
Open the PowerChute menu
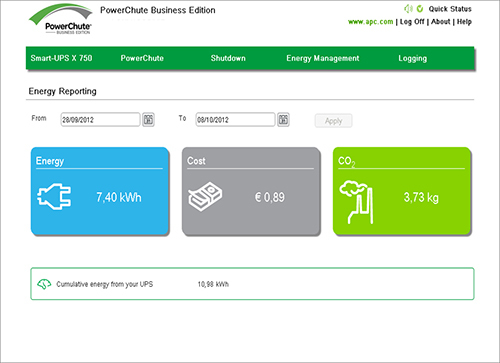coord(142,58)
